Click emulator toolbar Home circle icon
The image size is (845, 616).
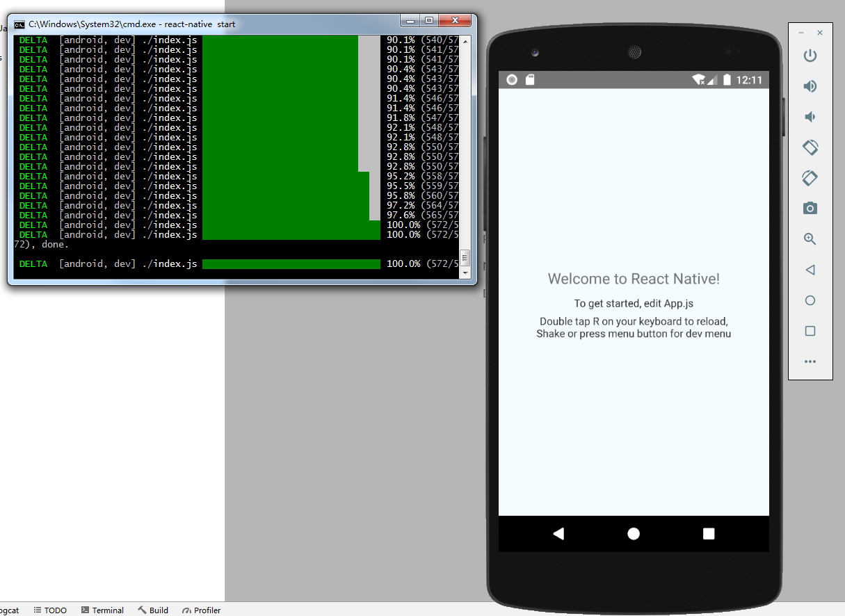(x=810, y=300)
